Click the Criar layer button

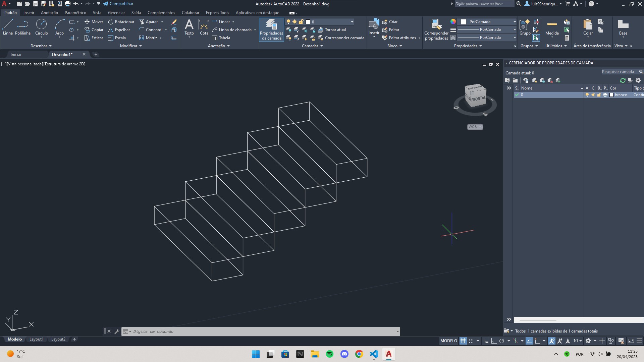click(534, 80)
